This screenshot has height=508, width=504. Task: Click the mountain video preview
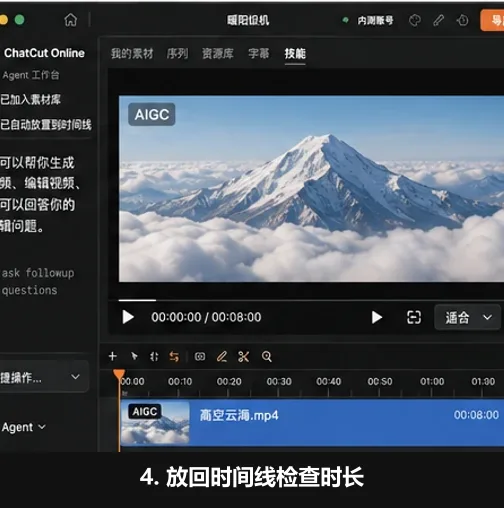[311, 189]
